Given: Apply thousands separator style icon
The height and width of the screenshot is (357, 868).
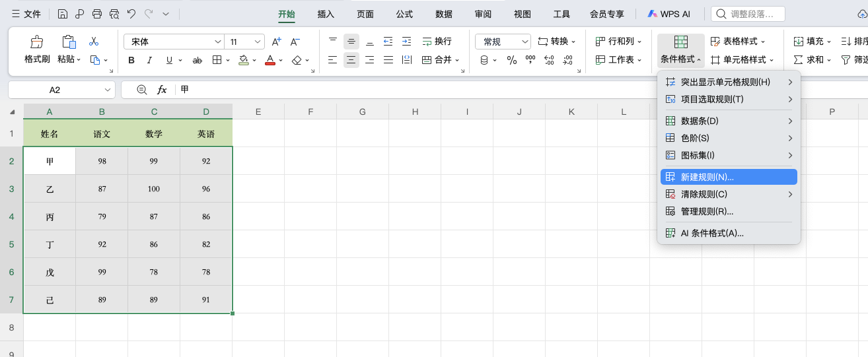Looking at the screenshot, I should tap(530, 60).
